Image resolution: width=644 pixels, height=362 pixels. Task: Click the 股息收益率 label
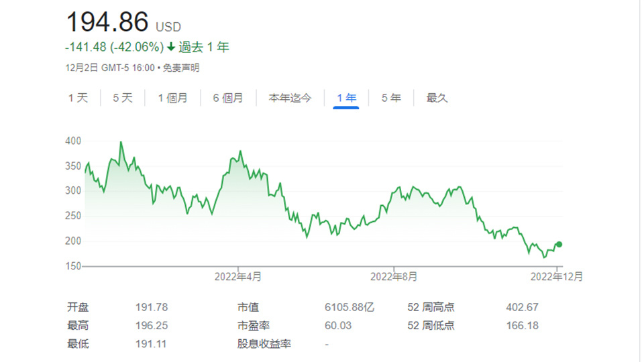[x=264, y=343]
